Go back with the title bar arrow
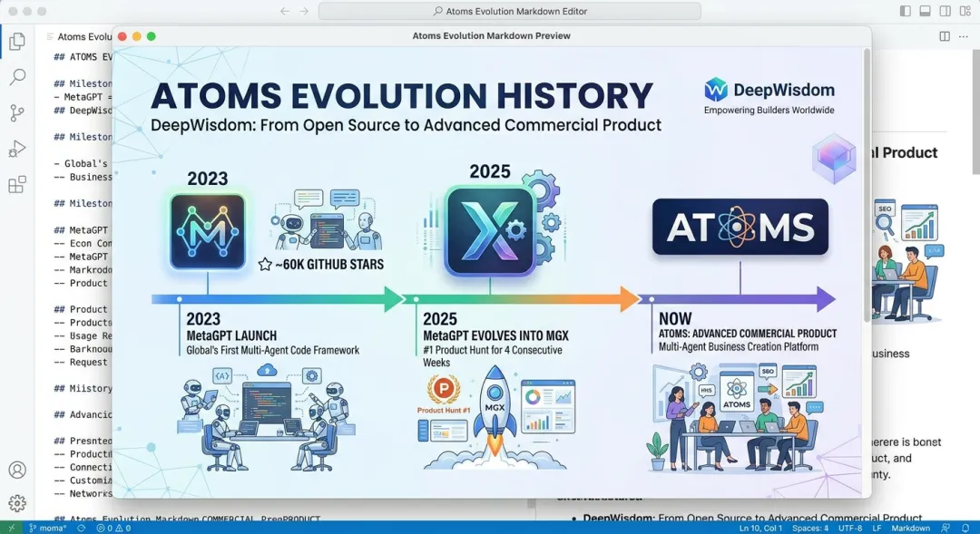 coord(285,11)
